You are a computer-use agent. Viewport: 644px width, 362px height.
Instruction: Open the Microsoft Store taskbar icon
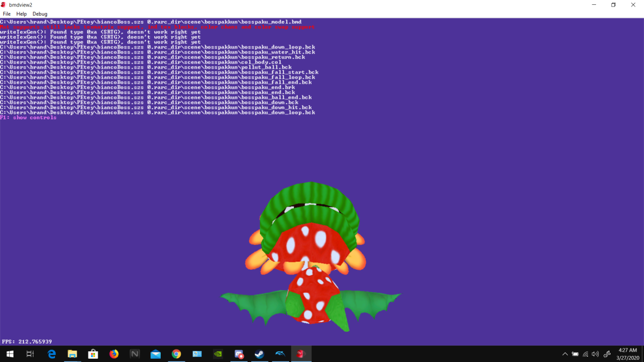pyautogui.click(x=93, y=354)
